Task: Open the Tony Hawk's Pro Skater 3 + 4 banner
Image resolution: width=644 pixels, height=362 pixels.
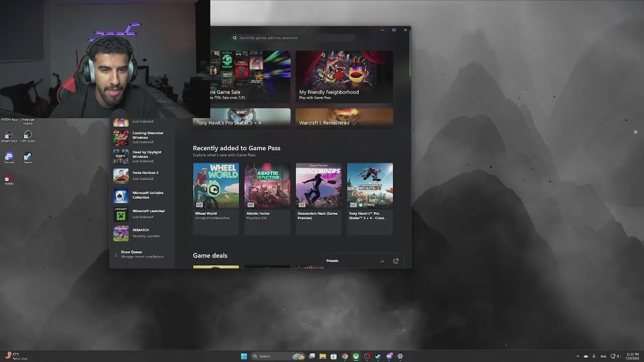Action: coord(242,117)
